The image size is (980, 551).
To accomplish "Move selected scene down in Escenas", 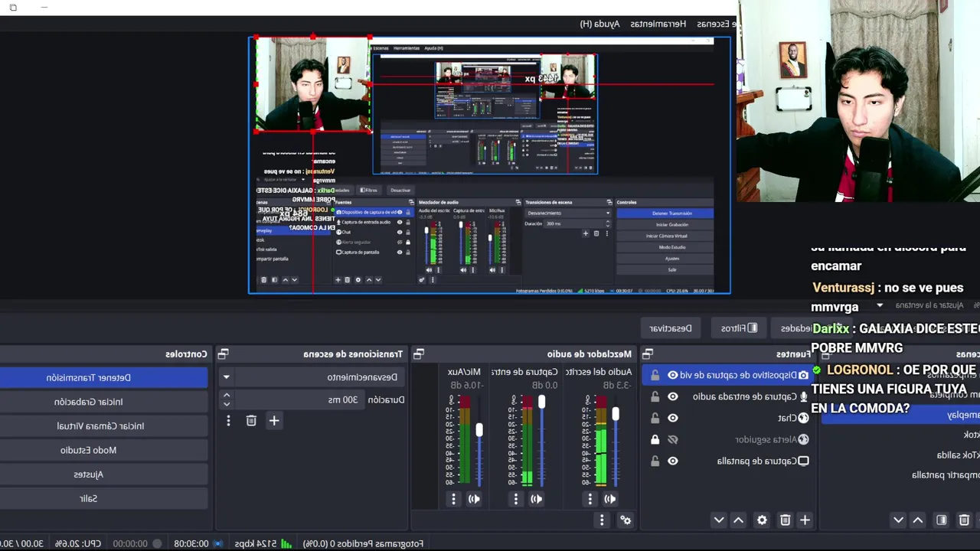I will (898, 520).
